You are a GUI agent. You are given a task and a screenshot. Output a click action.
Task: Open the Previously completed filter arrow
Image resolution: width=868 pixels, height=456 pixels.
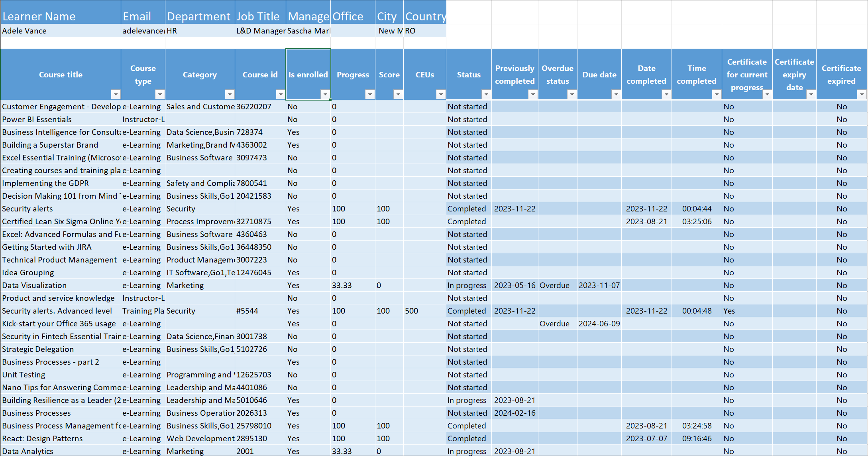pos(533,95)
